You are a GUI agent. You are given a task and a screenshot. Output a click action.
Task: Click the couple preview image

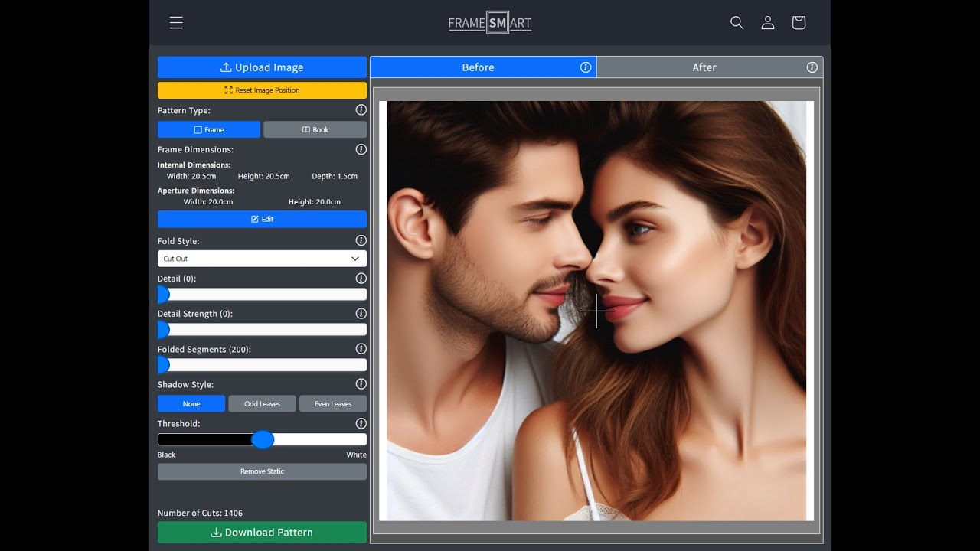click(x=596, y=311)
